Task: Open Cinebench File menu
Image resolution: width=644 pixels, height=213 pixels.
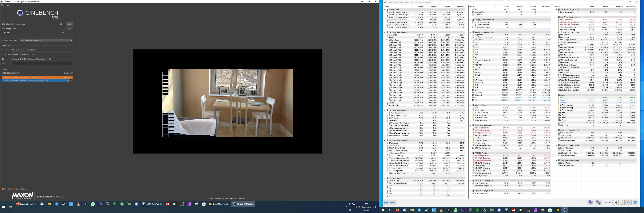Action: pyautogui.click(x=3, y=5)
